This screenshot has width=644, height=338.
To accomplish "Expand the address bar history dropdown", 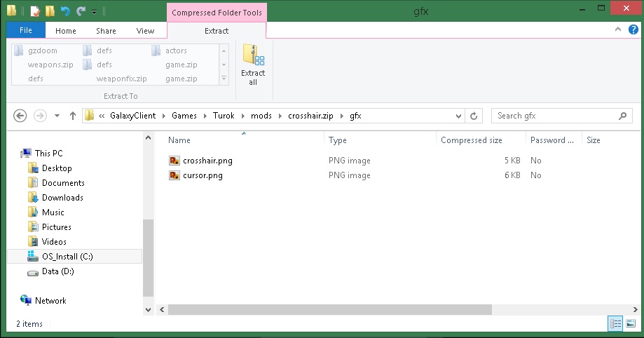I will 458,116.
